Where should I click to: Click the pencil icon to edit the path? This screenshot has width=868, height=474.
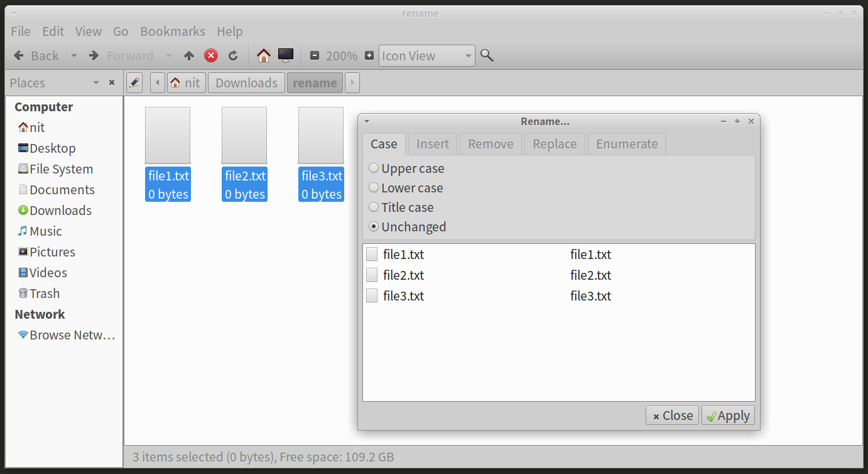(x=134, y=82)
